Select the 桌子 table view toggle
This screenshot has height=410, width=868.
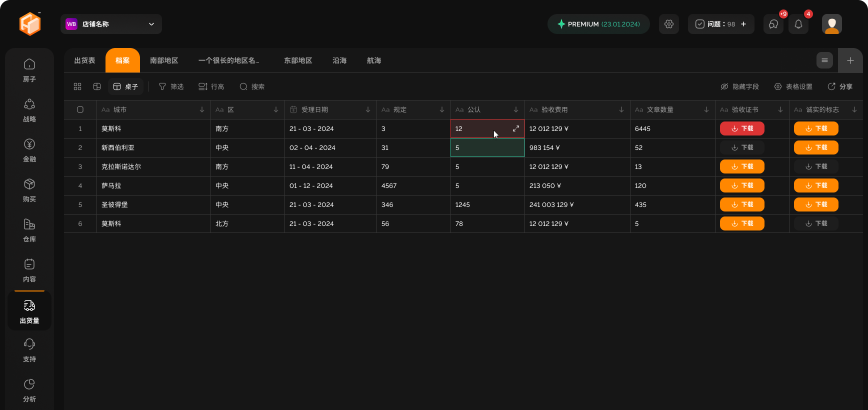(x=125, y=86)
